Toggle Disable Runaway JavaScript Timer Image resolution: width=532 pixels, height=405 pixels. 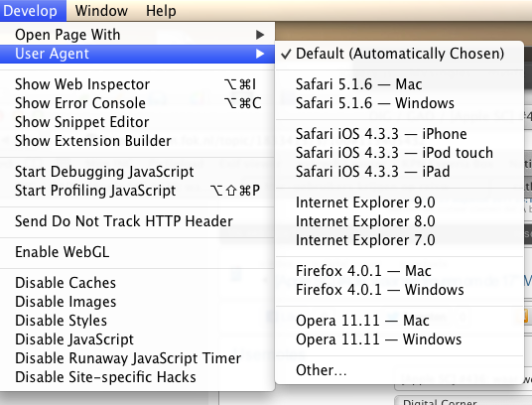(x=137, y=358)
